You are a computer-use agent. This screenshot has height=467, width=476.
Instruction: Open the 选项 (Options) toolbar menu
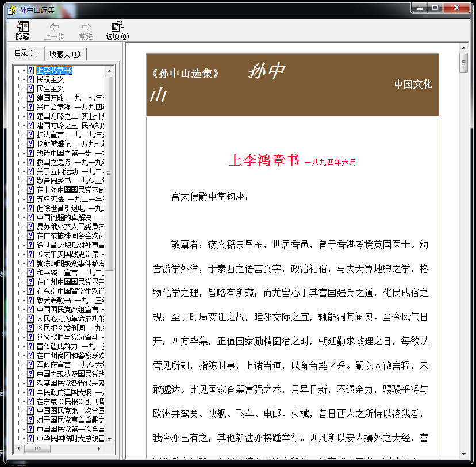(x=117, y=31)
